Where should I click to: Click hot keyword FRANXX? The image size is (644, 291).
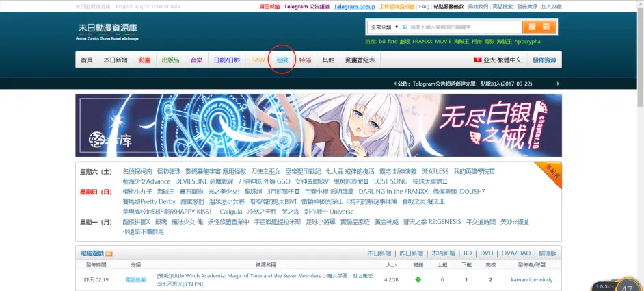point(422,42)
